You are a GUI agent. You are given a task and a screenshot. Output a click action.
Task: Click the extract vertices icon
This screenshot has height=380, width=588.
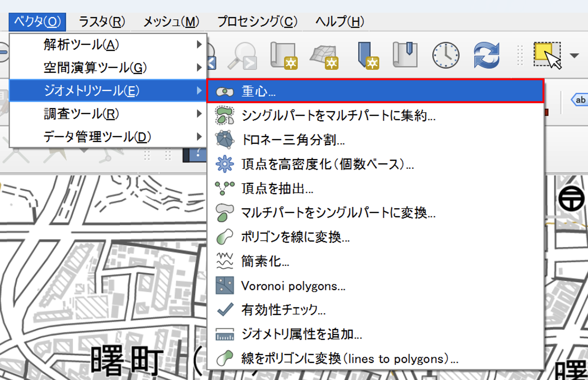[x=225, y=188]
